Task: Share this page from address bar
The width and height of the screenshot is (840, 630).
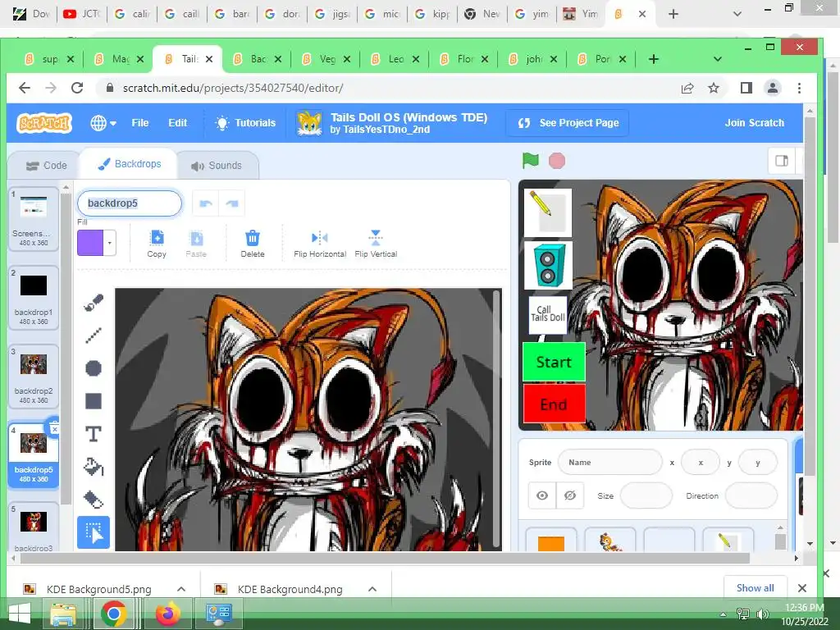Action: coord(687,89)
